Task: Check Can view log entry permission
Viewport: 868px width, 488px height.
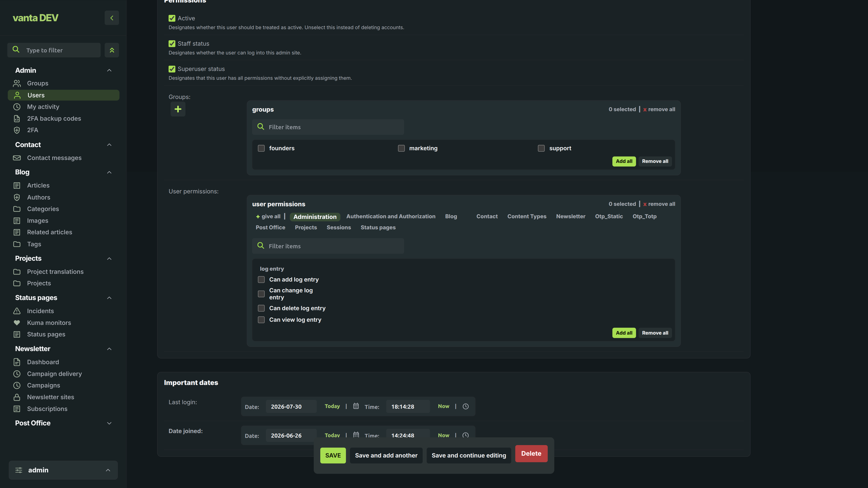Action: point(261,320)
